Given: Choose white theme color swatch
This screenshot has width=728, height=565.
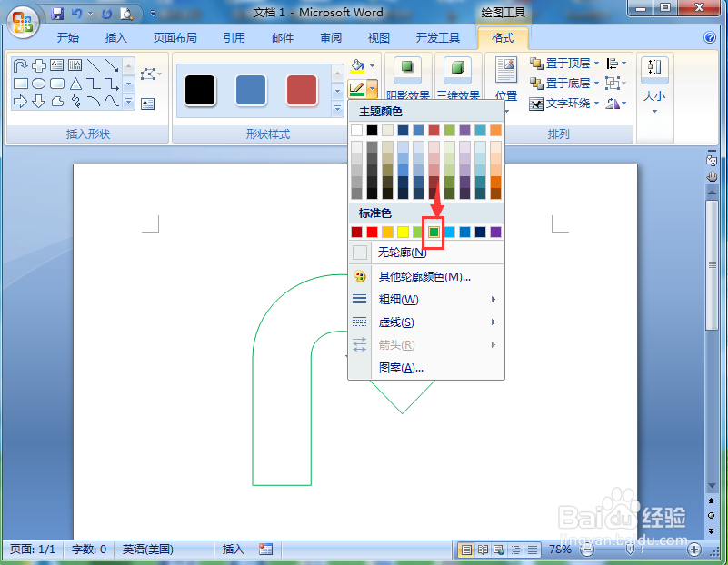Looking at the screenshot, I should (x=356, y=130).
